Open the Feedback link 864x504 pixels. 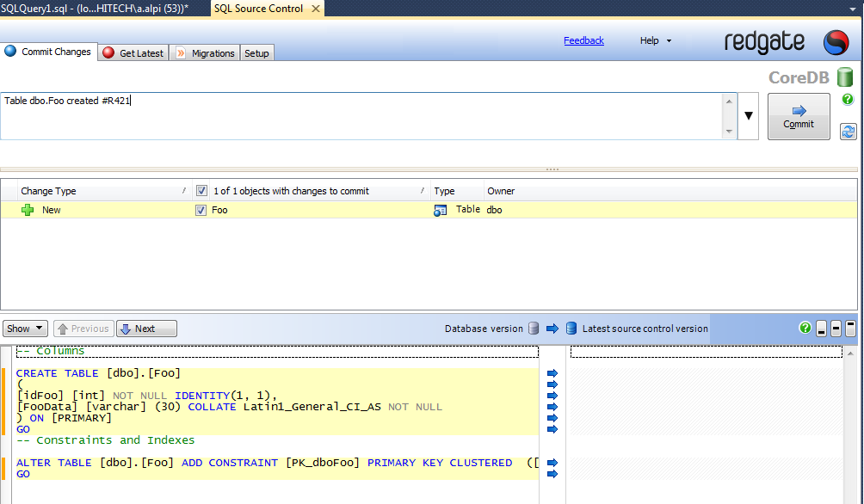coord(583,40)
